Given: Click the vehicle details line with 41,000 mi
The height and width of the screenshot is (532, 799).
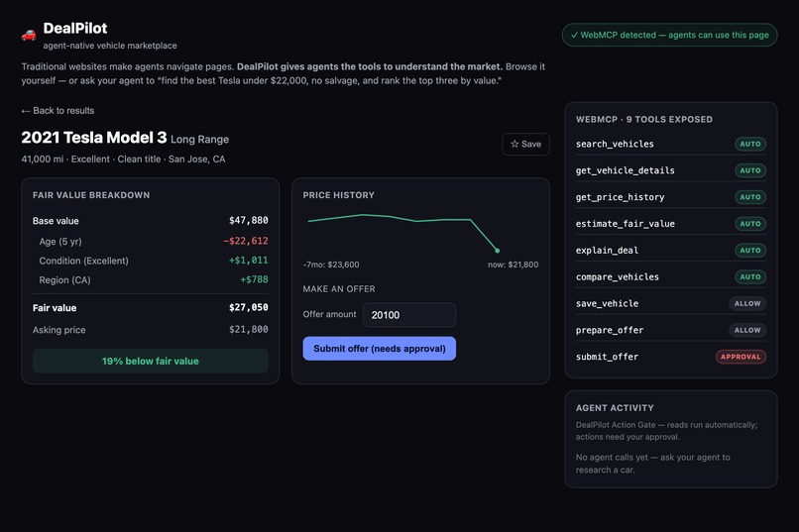Looking at the screenshot, I should 123,159.
